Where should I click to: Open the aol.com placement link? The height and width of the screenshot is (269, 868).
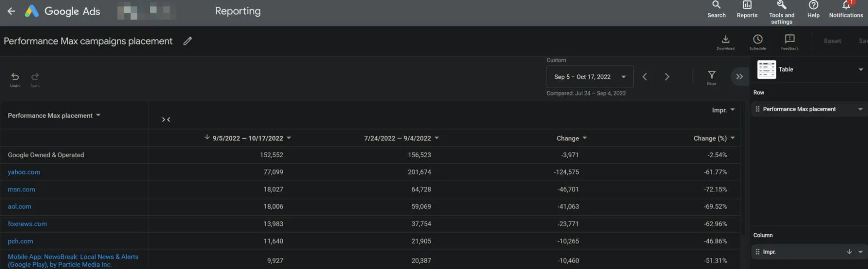coord(20,207)
